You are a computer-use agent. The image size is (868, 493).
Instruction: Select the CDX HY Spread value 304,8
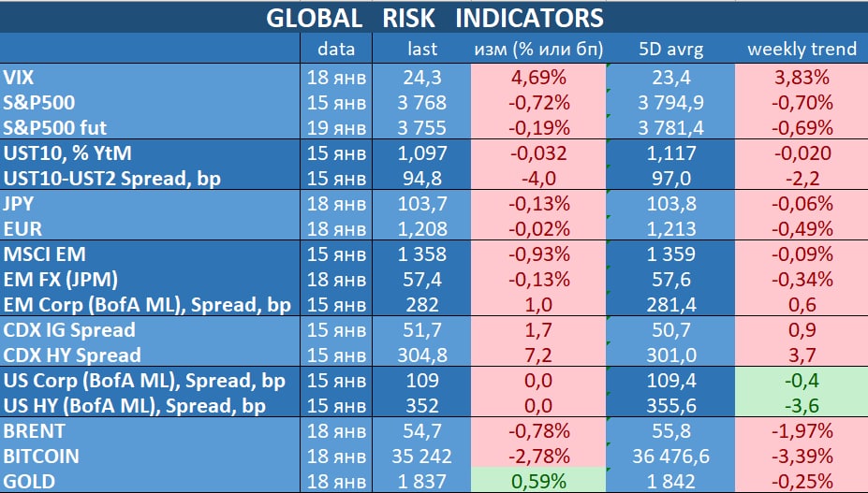coord(423,355)
